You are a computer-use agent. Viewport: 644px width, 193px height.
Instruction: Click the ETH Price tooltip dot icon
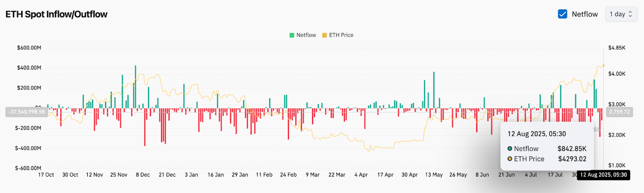(x=510, y=159)
